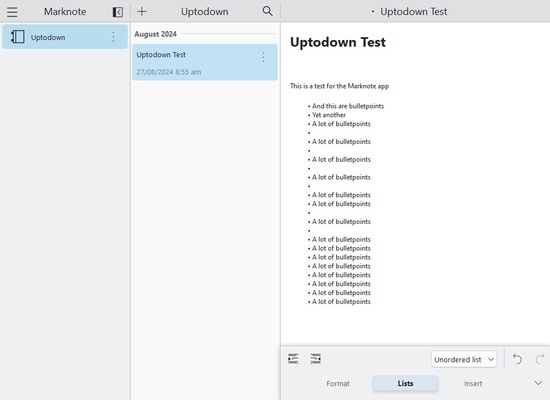Switch to the Lists tab
Screen dimensions: 550x400
(x=405, y=384)
